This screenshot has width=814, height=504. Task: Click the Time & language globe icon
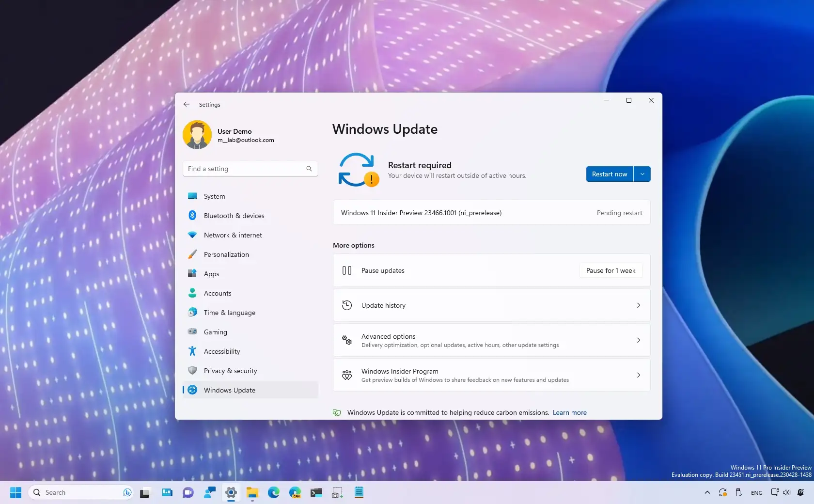point(192,312)
